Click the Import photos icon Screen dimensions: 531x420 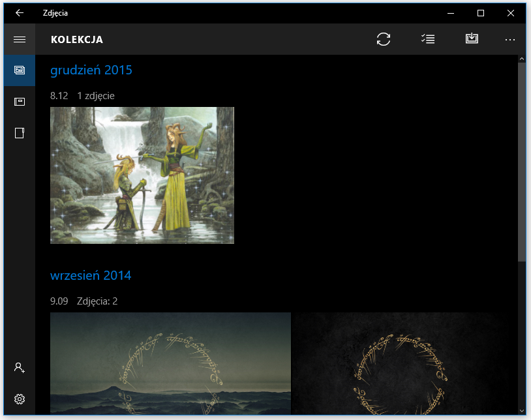point(472,38)
